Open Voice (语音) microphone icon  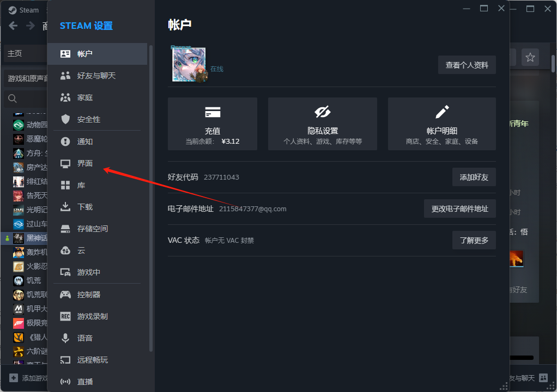pyautogui.click(x=65, y=338)
